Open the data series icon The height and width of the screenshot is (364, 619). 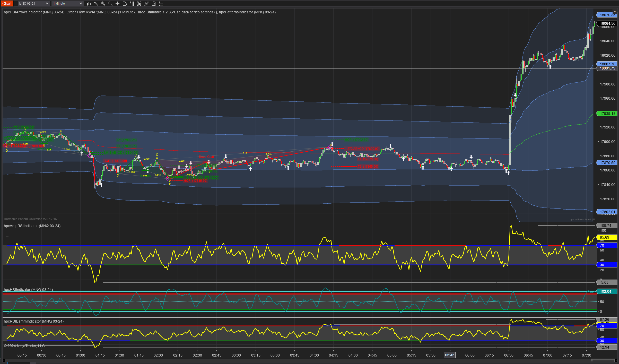point(139,4)
